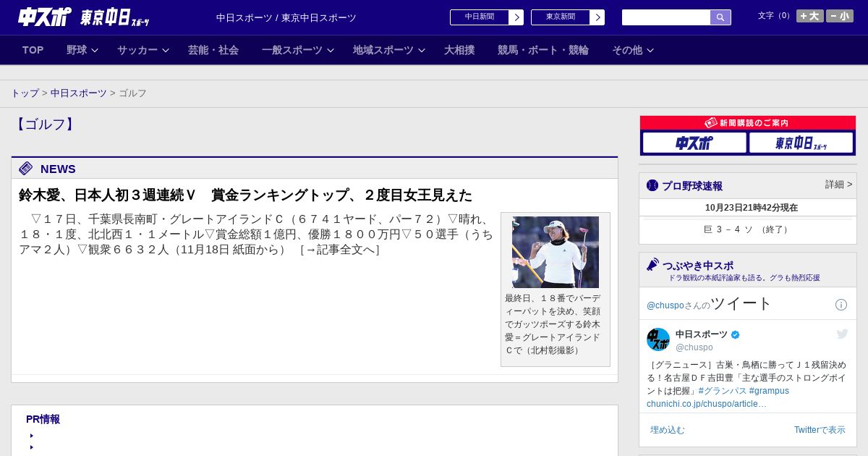Screen dimensions: 868x456
Task: Focus the header search input field
Action: click(x=666, y=17)
